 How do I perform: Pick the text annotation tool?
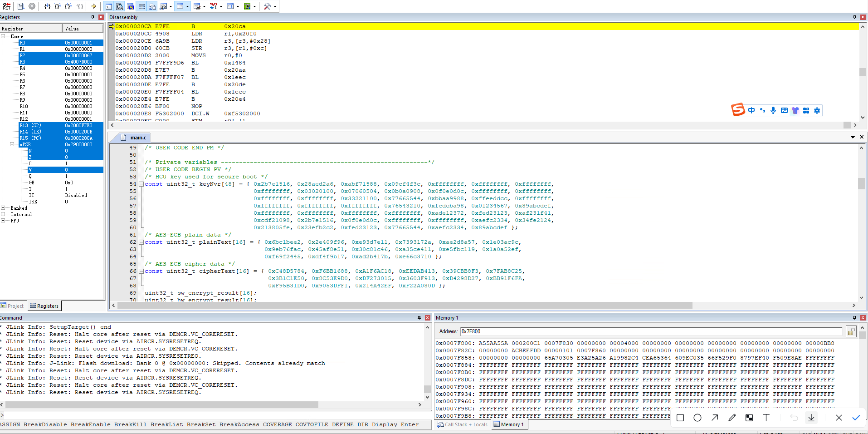[x=766, y=418]
